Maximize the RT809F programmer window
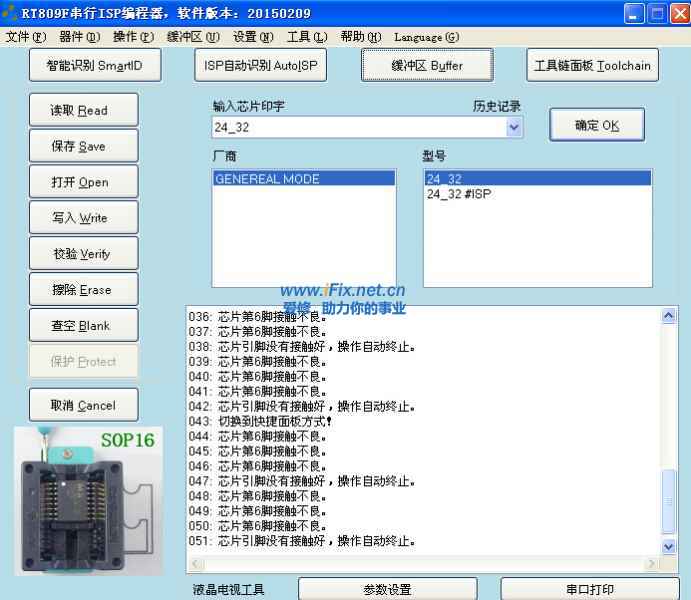Viewport: 691px width, 600px height. click(x=657, y=14)
